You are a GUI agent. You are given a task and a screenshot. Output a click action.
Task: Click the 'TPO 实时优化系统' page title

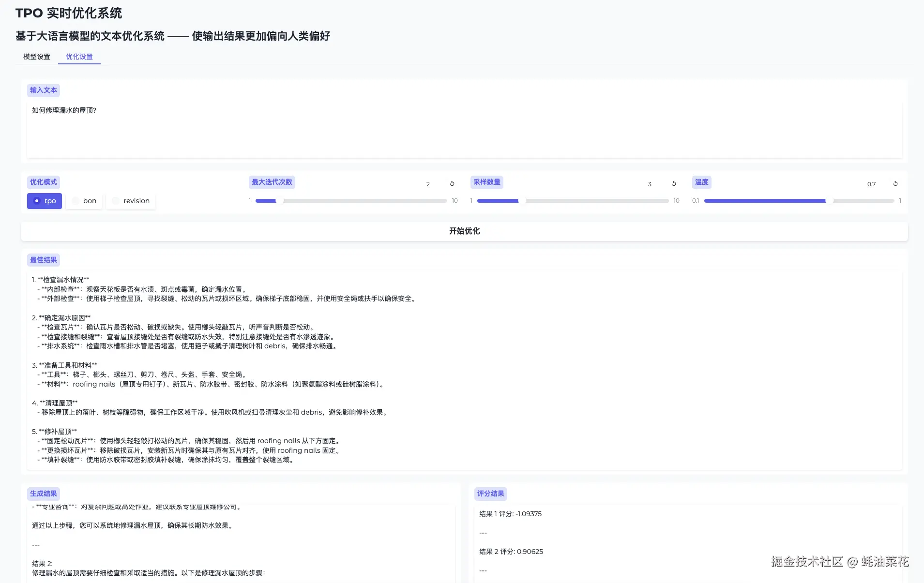pyautogui.click(x=69, y=13)
